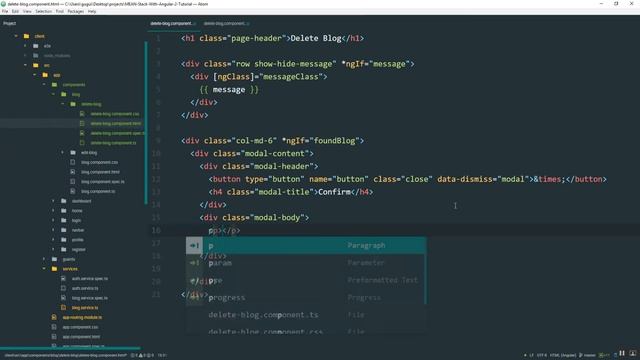Click the dashboard folder icon
640x360 pixels.
[x=64, y=201]
